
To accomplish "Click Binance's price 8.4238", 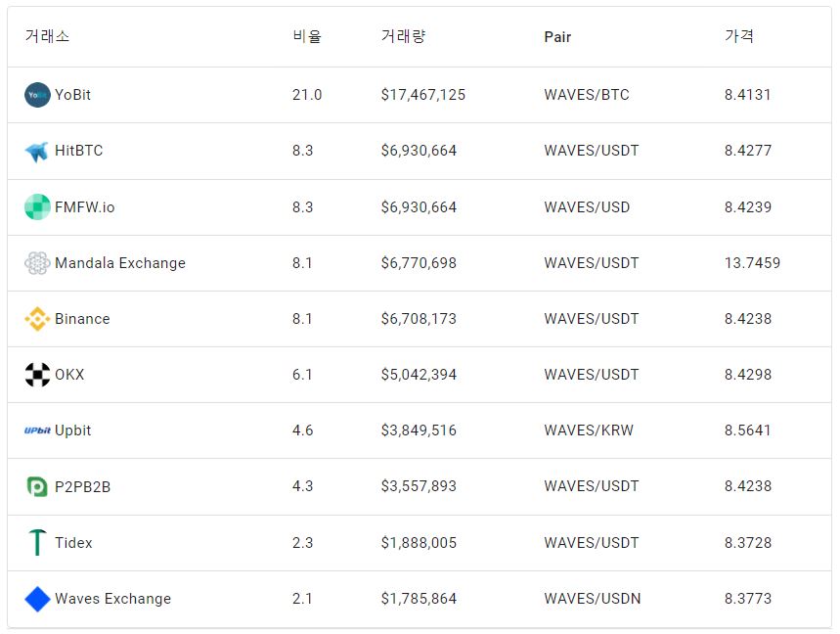I will click(748, 319).
